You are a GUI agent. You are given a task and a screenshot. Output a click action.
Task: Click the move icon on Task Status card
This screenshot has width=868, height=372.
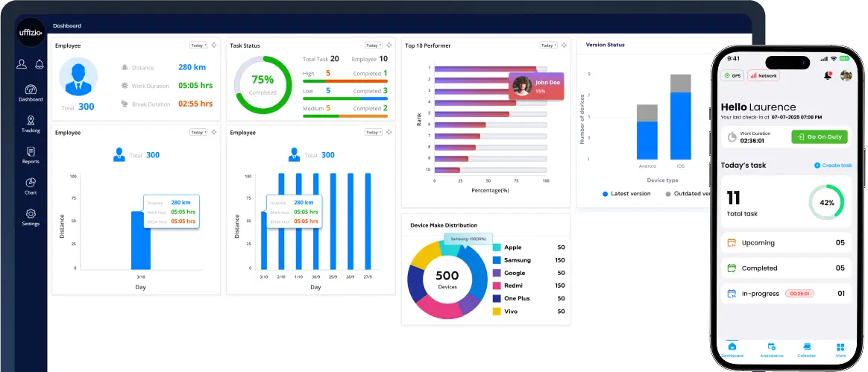[x=389, y=45]
